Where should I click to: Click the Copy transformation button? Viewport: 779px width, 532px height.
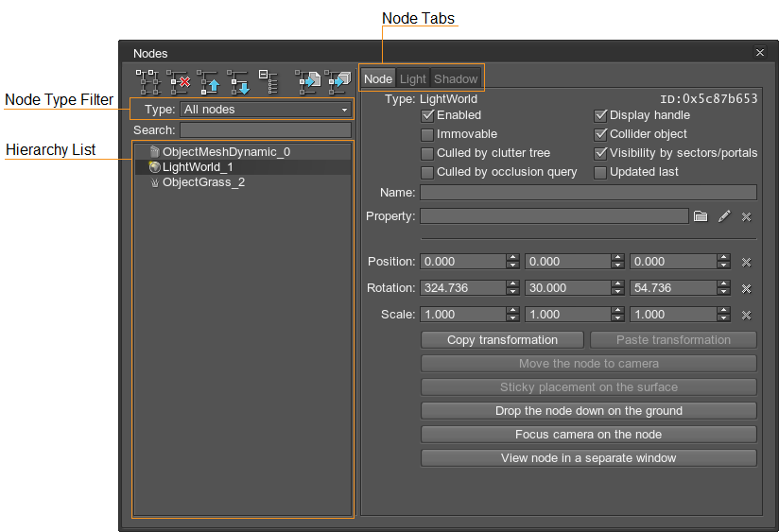point(502,340)
